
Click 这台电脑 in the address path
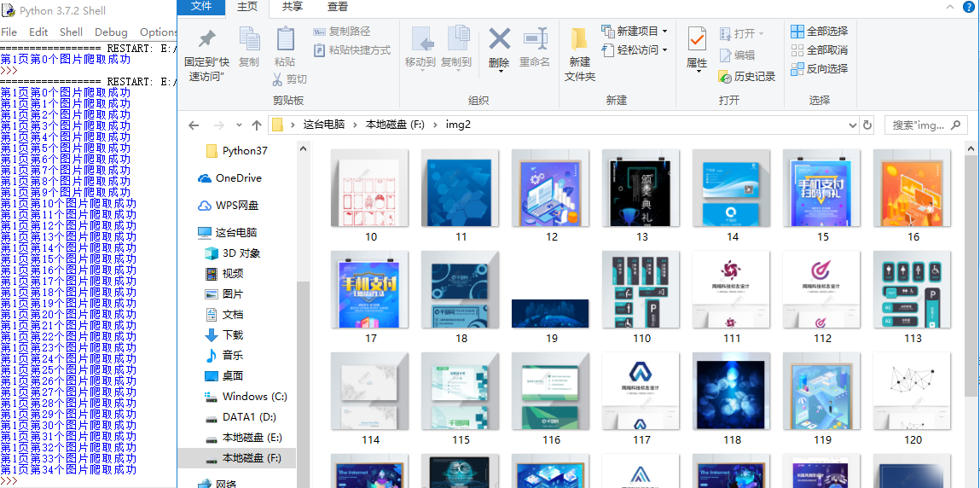click(324, 125)
